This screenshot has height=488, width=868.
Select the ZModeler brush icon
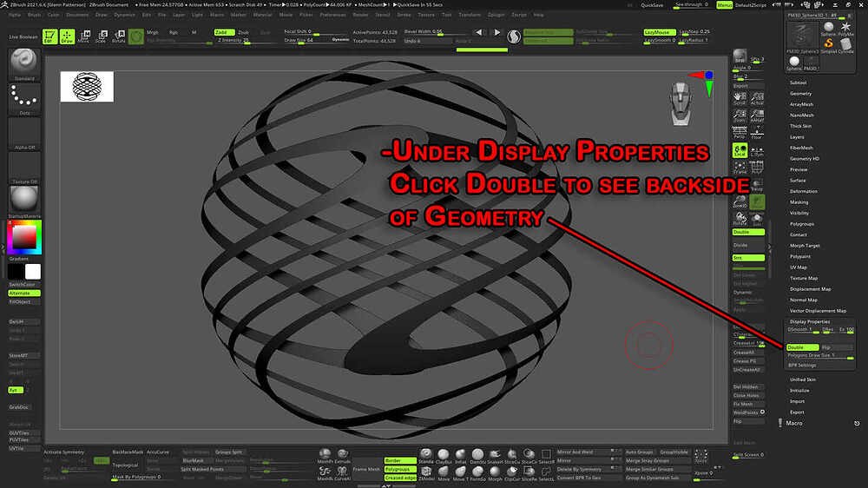426,473
